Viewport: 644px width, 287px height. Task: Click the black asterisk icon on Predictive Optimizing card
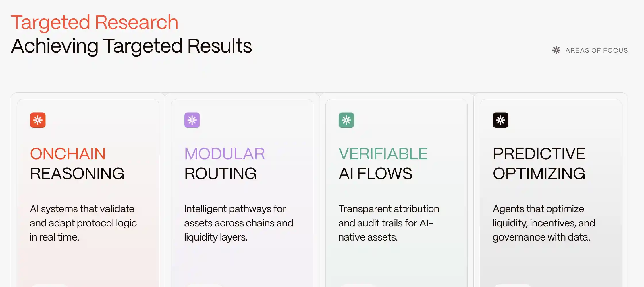(500, 120)
